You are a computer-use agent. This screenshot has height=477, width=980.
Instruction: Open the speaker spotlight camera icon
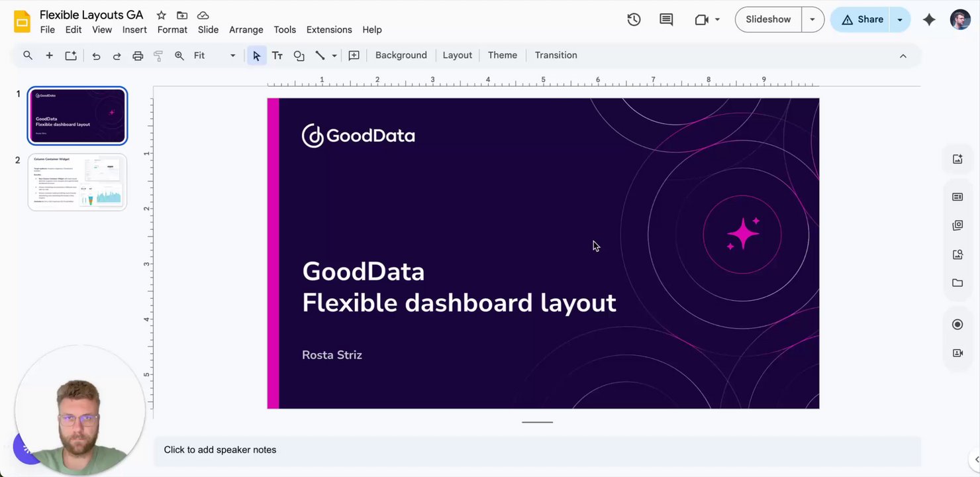pos(957,353)
